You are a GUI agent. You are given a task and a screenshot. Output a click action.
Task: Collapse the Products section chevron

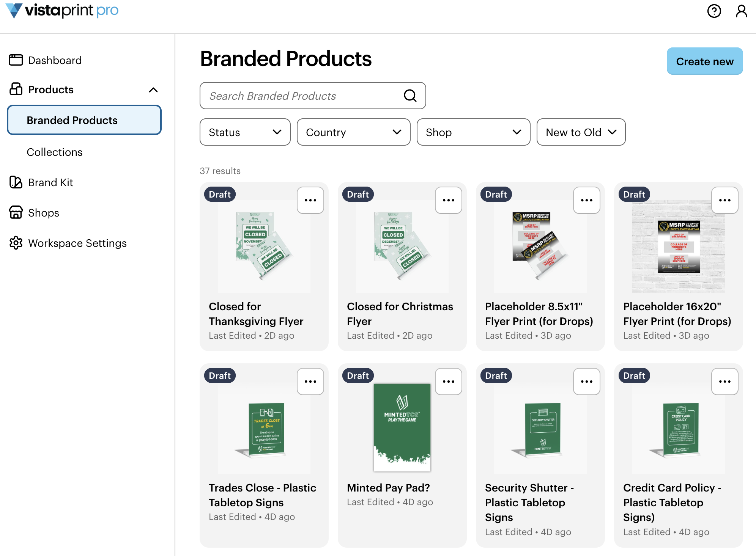pos(153,90)
